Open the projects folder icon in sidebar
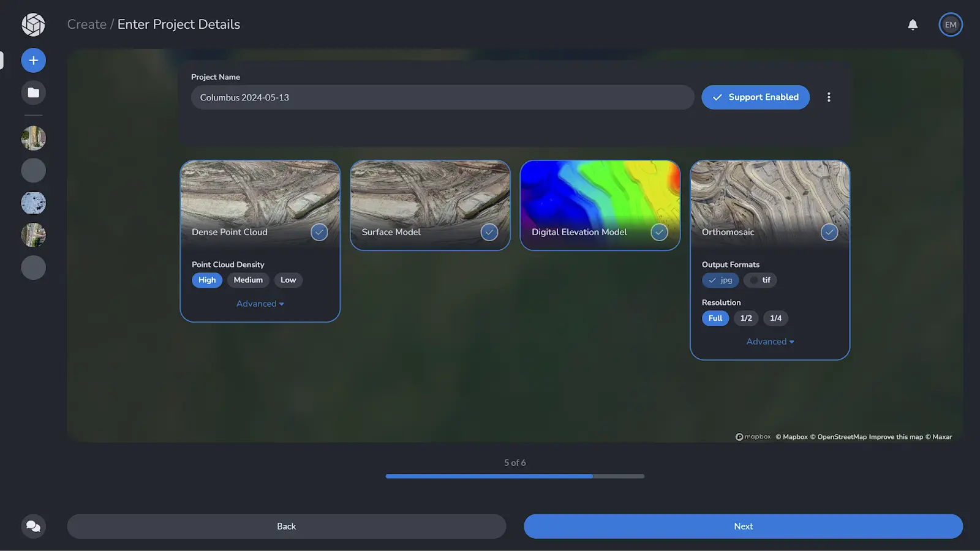Viewport: 980px width, 551px height. pos(33,92)
